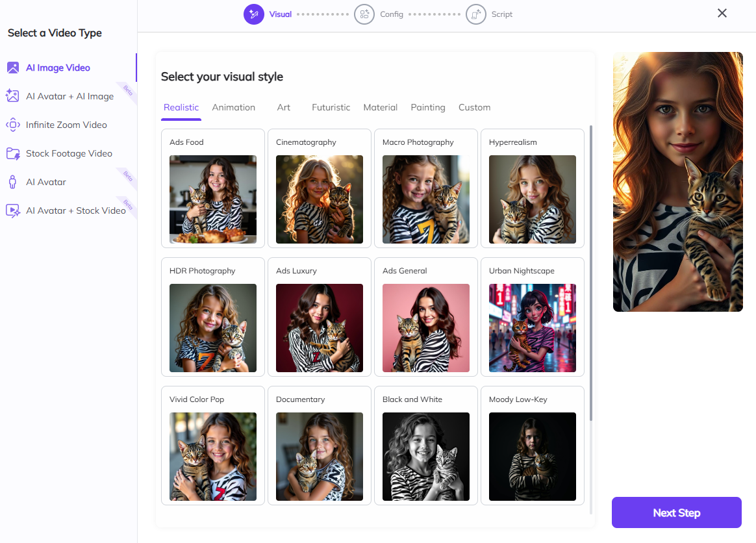Viewport: 756px width, 543px height.
Task: Click the Script step label
Action: click(x=502, y=14)
